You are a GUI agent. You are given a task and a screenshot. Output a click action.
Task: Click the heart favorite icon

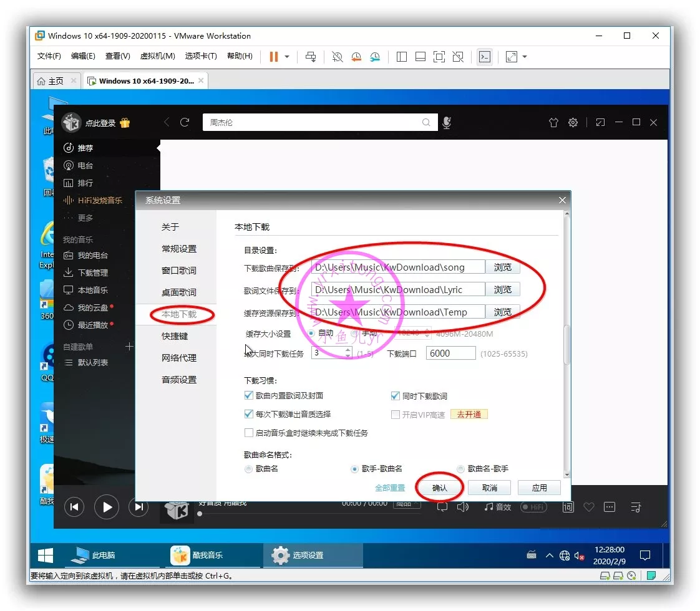point(588,507)
